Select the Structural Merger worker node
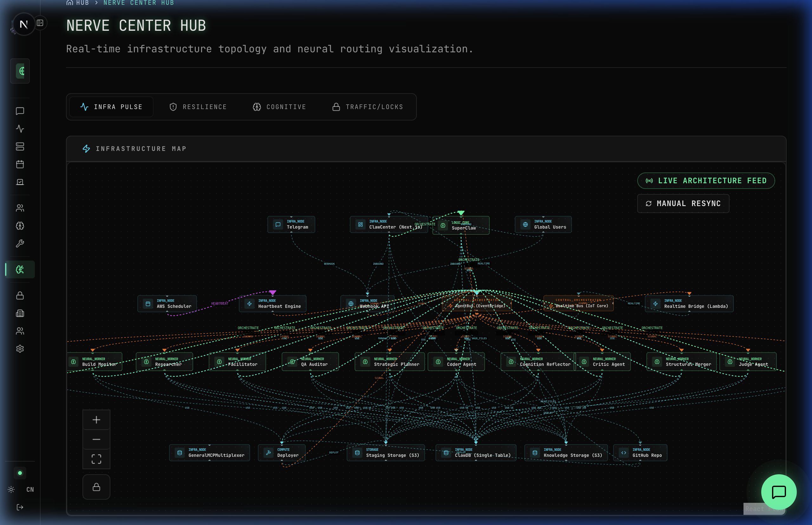 click(x=681, y=362)
